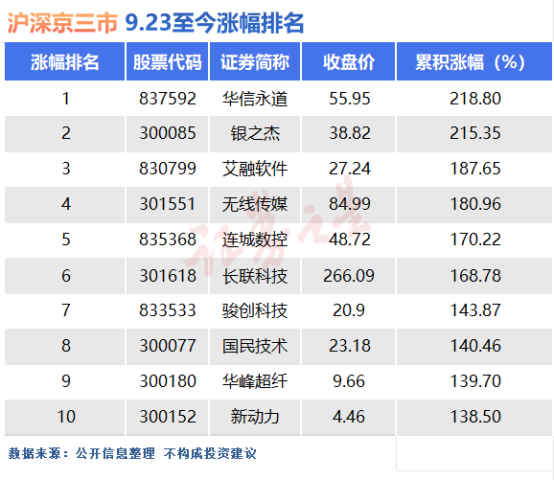
Task: Select stock code 830799
Action: (167, 168)
